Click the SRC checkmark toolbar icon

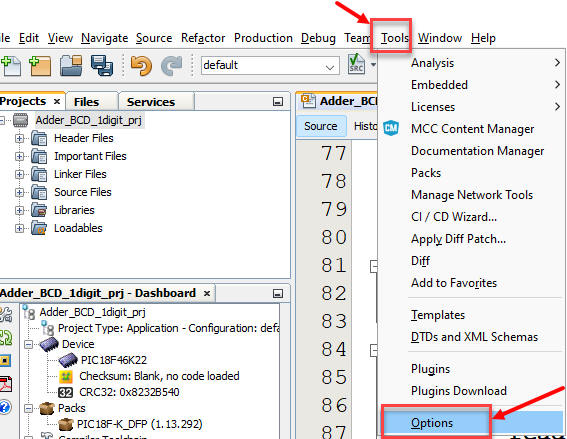[356, 64]
